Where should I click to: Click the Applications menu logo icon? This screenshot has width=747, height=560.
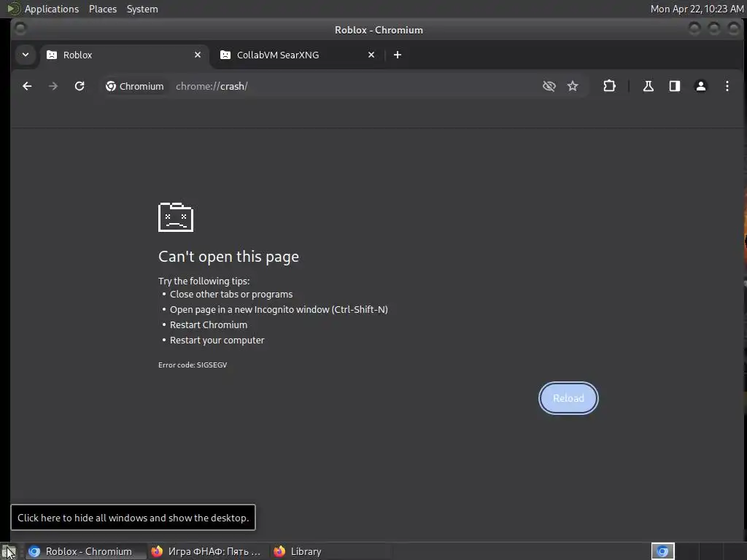coord(13,9)
